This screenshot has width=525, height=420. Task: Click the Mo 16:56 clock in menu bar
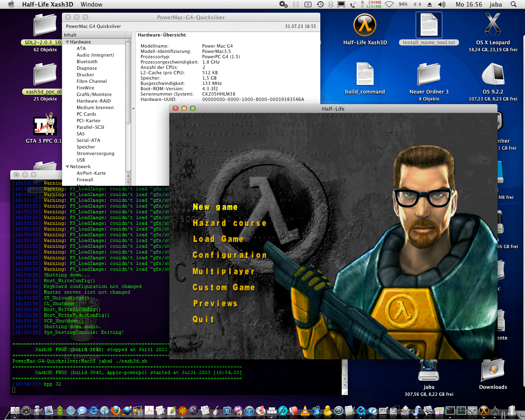[469, 4]
